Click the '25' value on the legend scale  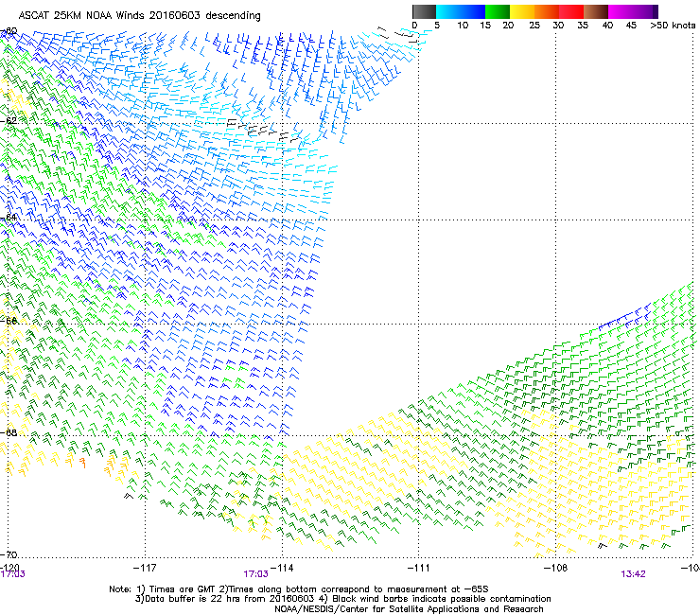tap(534, 26)
